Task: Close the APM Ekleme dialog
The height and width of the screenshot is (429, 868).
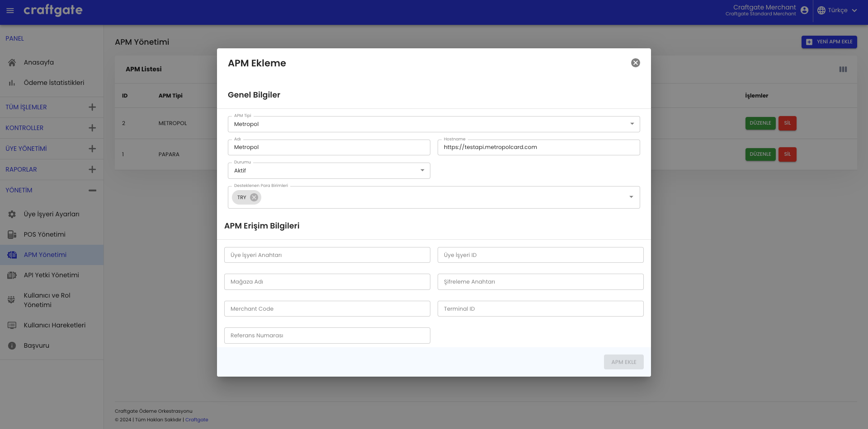Action: point(636,63)
